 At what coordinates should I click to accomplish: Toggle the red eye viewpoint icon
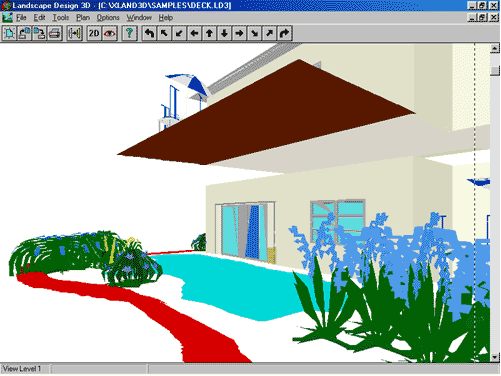coord(110,33)
